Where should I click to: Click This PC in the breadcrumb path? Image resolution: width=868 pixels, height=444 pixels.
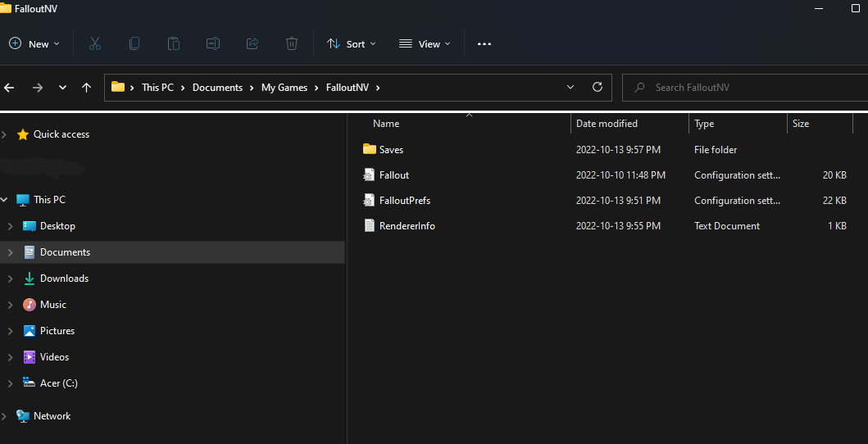click(157, 88)
